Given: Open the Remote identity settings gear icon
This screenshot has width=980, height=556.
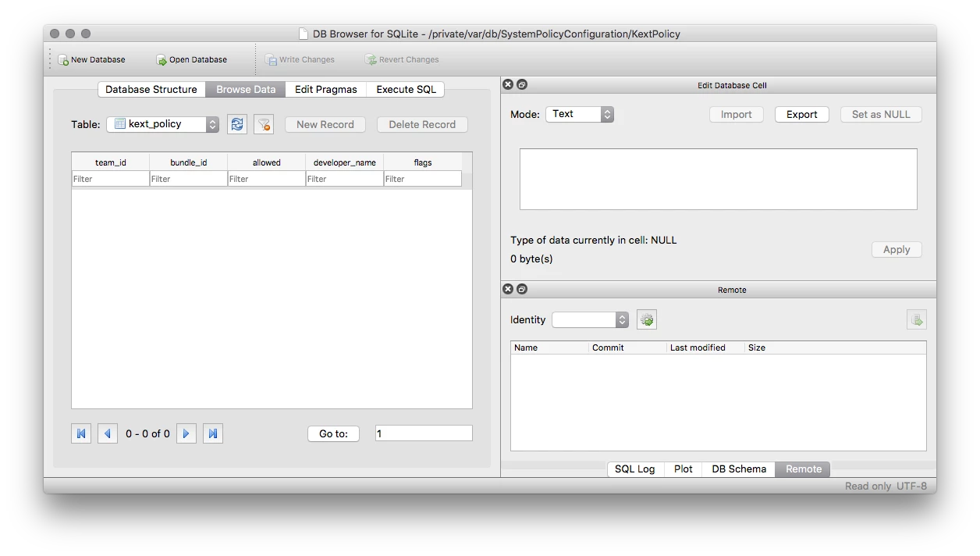Looking at the screenshot, I should coord(647,319).
